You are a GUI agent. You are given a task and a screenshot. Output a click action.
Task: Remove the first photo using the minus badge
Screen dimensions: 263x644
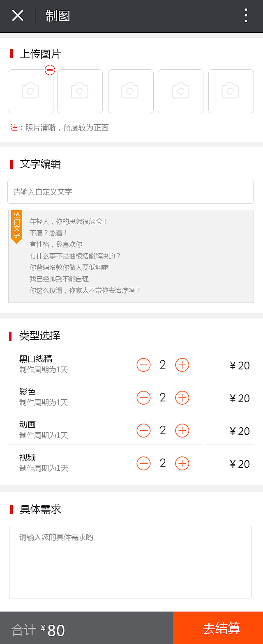tap(50, 70)
